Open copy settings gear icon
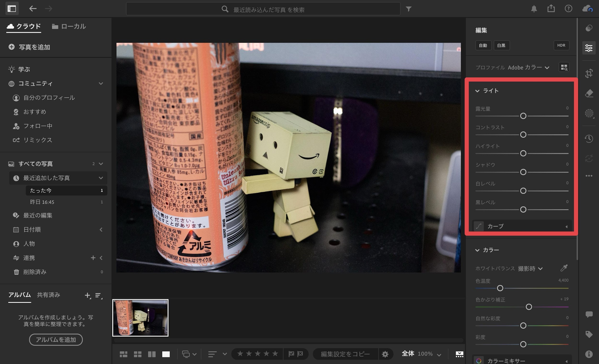The width and height of the screenshot is (599, 364). [x=385, y=354]
